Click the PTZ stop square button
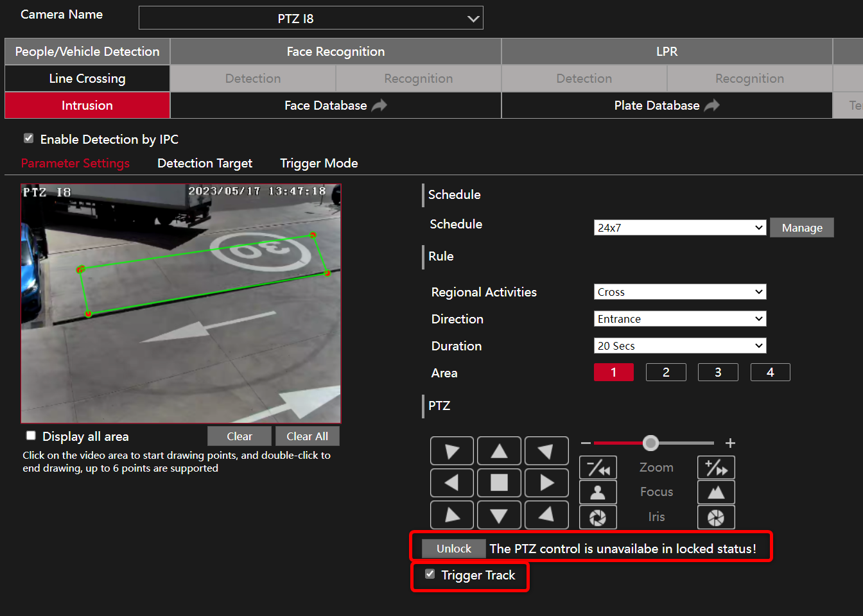The width and height of the screenshot is (863, 616). tap(499, 483)
